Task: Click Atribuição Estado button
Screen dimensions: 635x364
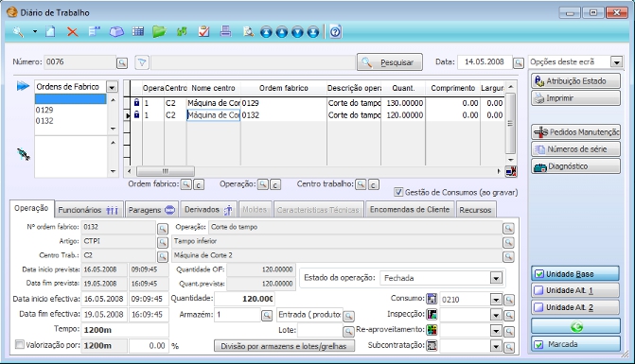Action: point(575,81)
